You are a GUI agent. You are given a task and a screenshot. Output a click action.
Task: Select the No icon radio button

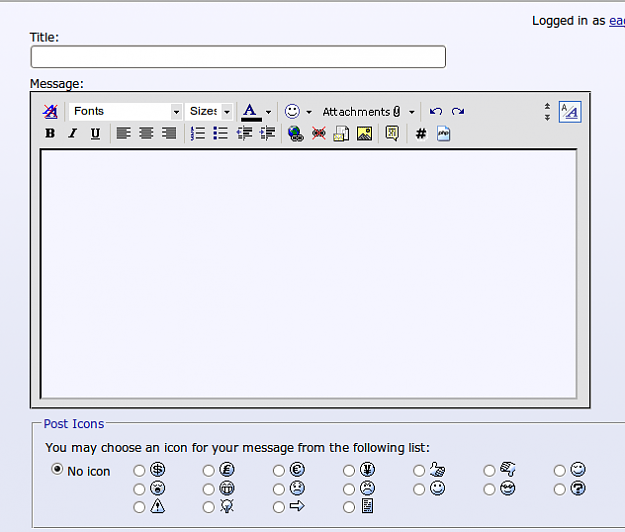click(57, 469)
